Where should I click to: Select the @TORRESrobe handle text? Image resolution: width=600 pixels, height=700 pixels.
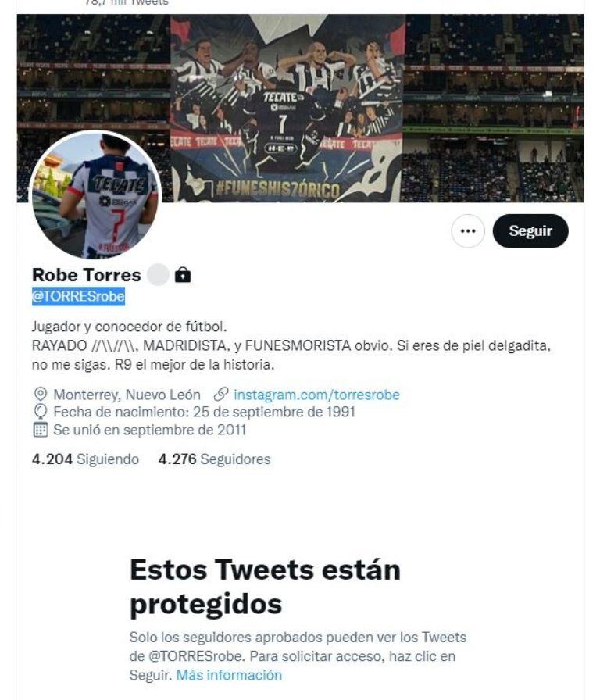click(79, 296)
